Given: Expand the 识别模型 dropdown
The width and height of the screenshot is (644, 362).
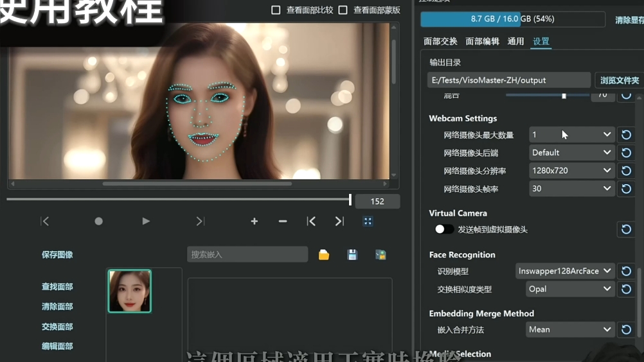Looking at the screenshot, I should [565, 271].
